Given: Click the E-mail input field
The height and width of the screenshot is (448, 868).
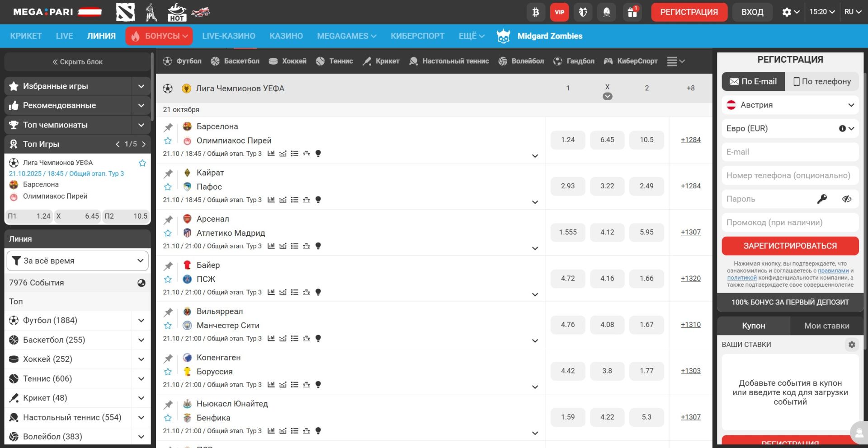Looking at the screenshot, I should pos(790,152).
